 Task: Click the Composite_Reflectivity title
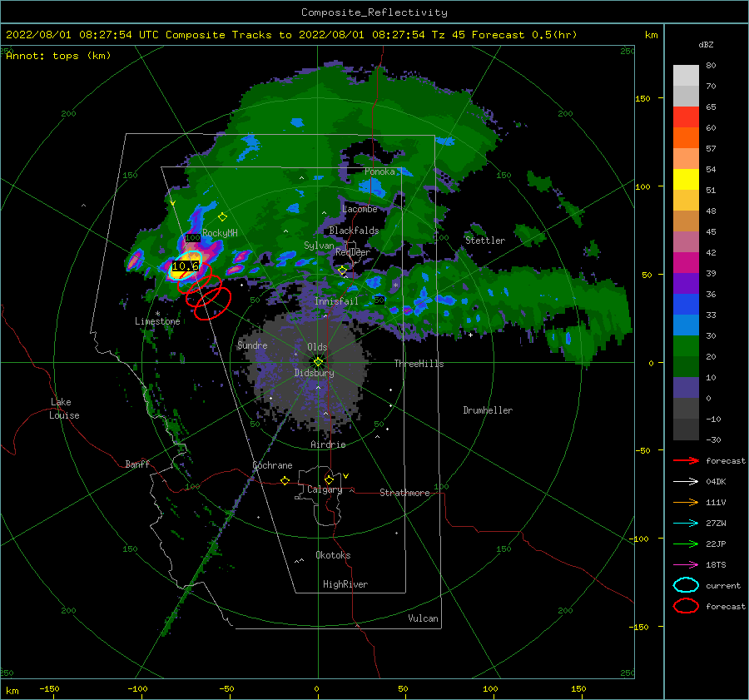click(x=374, y=12)
